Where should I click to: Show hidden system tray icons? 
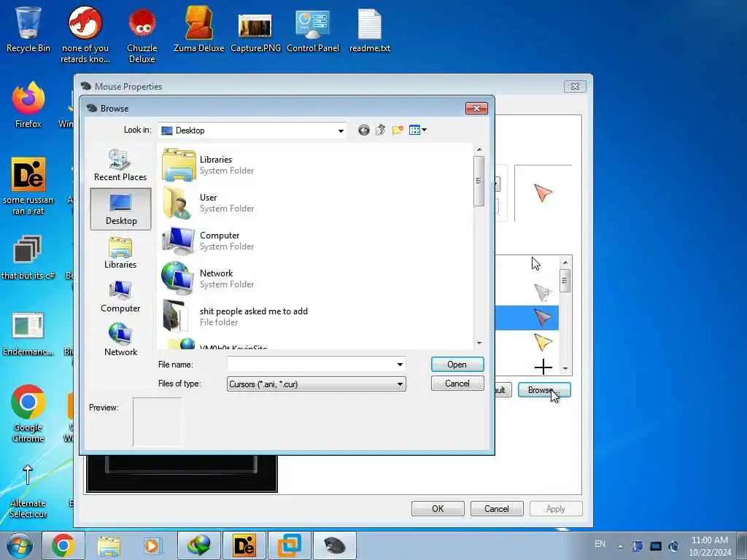tap(620, 547)
